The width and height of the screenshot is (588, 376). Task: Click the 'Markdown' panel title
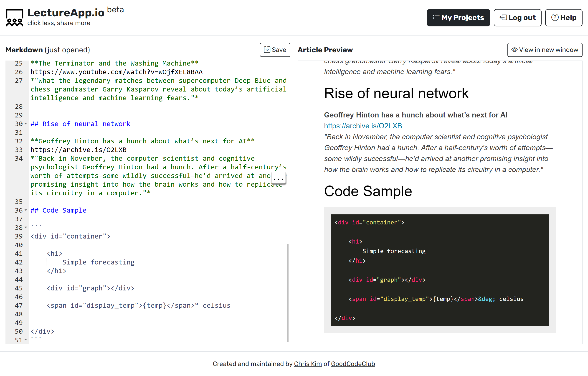coord(24,50)
